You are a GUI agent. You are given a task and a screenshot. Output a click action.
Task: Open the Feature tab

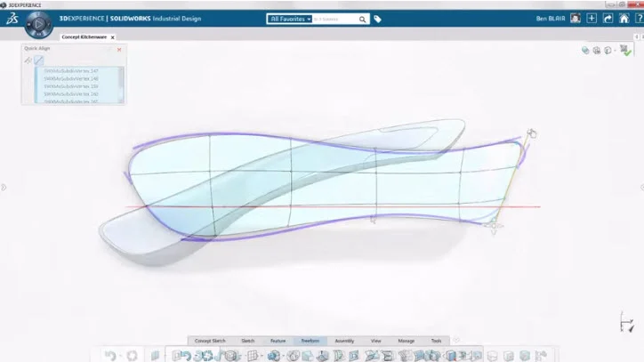278,341
